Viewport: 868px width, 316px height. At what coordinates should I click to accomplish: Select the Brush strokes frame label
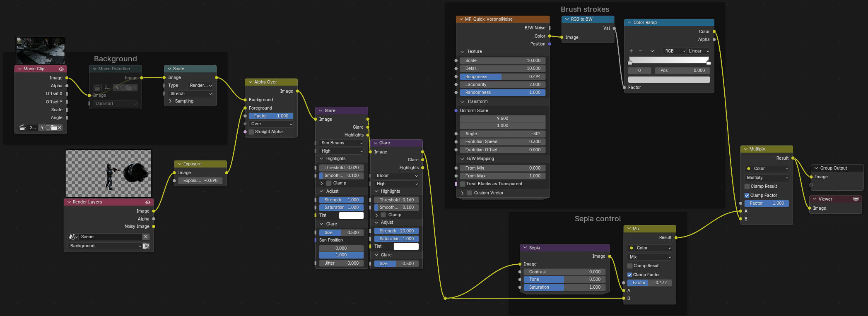click(x=585, y=9)
